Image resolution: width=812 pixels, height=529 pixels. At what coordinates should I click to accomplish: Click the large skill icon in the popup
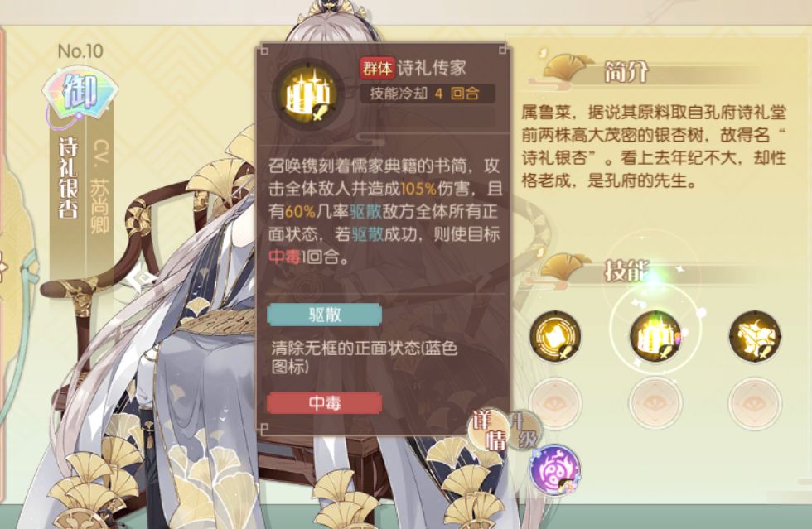click(308, 94)
